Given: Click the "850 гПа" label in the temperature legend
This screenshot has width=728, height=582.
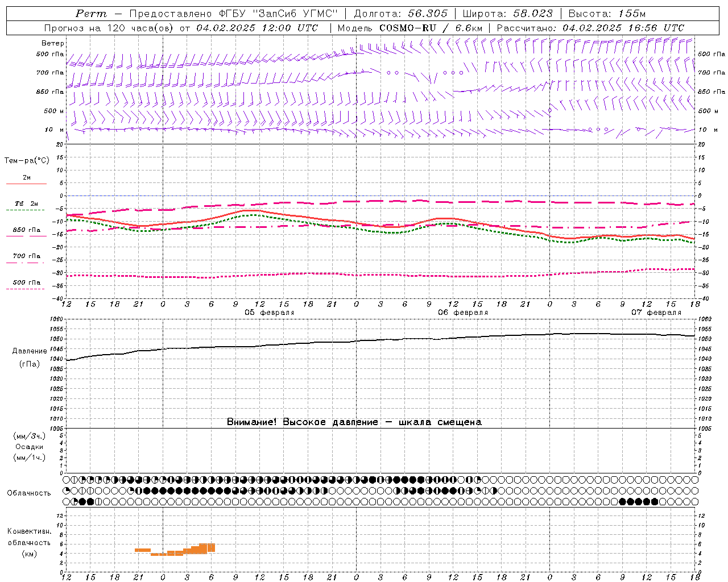Looking at the screenshot, I should click(x=26, y=230).
